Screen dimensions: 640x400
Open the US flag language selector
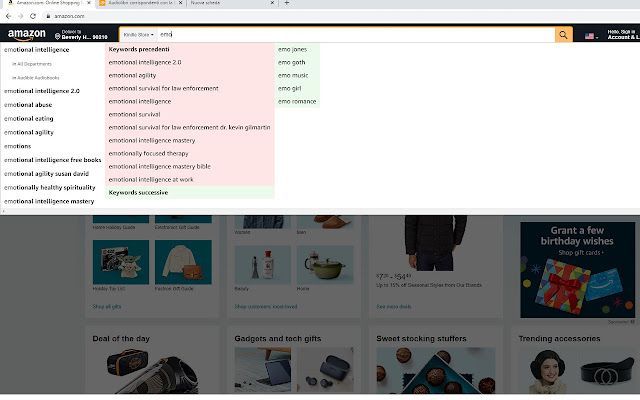pyautogui.click(x=591, y=36)
